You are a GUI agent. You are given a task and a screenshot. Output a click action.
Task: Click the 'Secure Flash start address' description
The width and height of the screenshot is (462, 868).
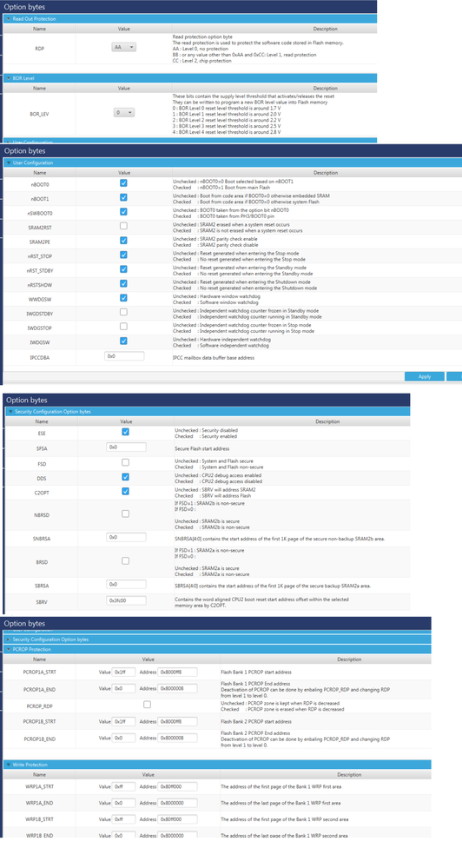click(x=201, y=448)
